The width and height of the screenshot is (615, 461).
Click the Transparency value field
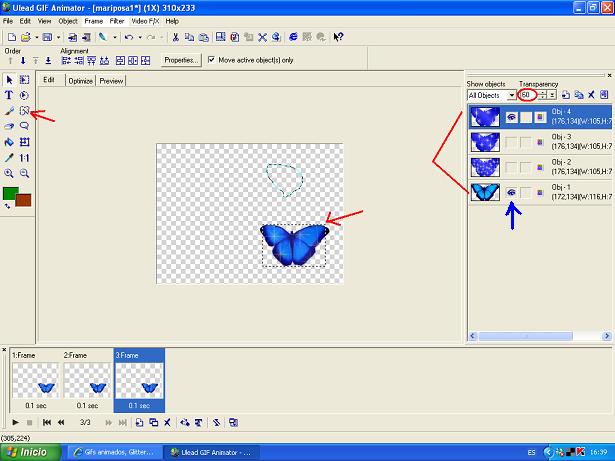point(527,95)
